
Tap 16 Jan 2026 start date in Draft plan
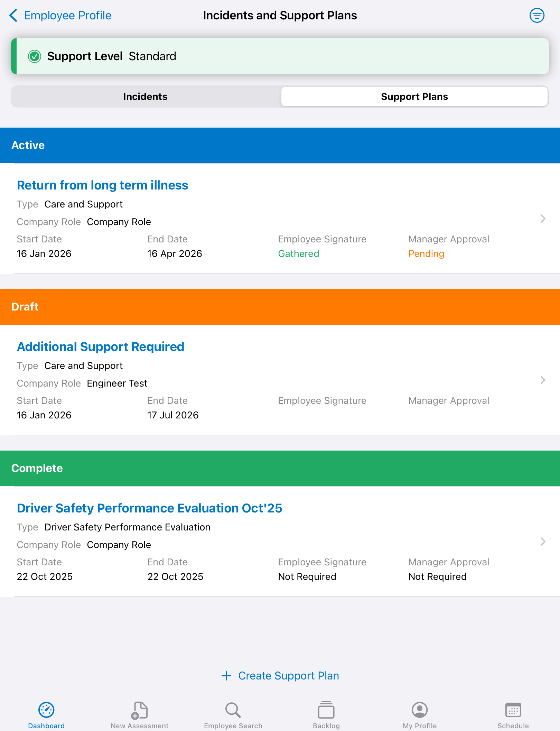(x=44, y=415)
